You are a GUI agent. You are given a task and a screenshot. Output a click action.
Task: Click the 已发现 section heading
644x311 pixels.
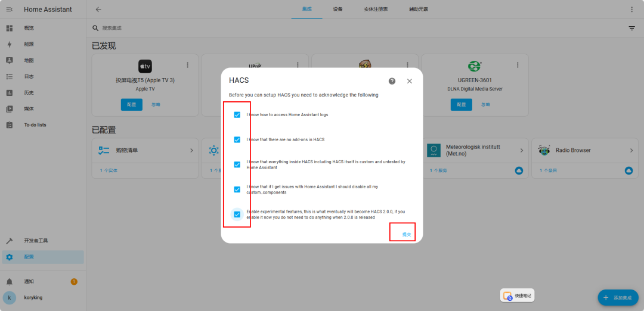tap(104, 46)
